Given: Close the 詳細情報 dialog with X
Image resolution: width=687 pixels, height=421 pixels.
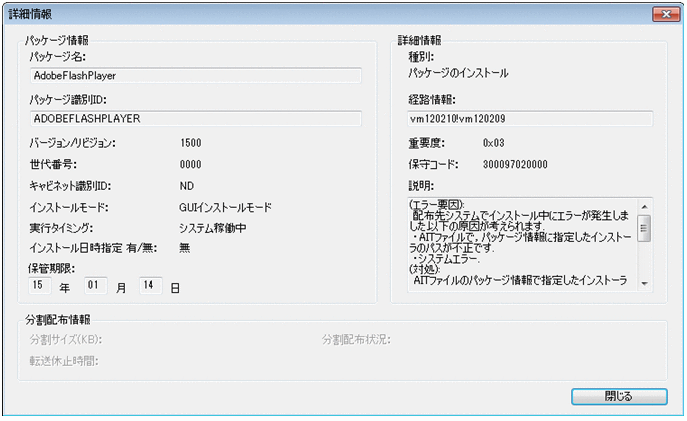Looking at the screenshot, I should (666, 14).
